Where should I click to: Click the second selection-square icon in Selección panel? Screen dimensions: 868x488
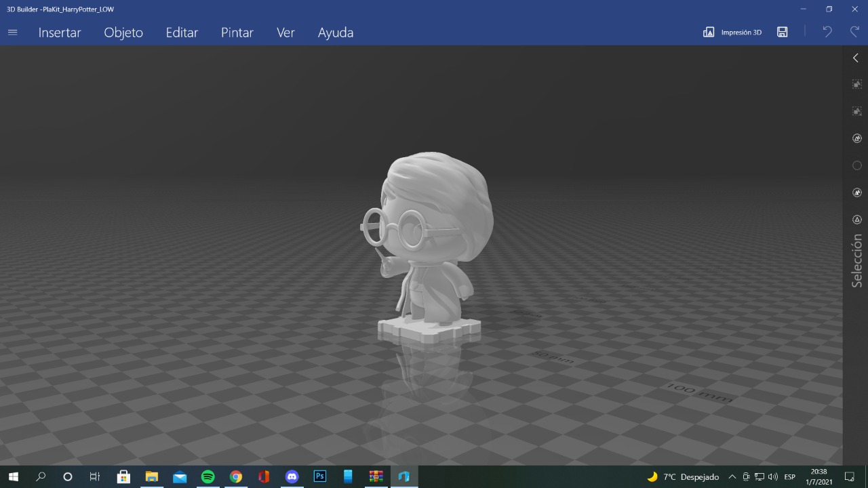[857, 111]
